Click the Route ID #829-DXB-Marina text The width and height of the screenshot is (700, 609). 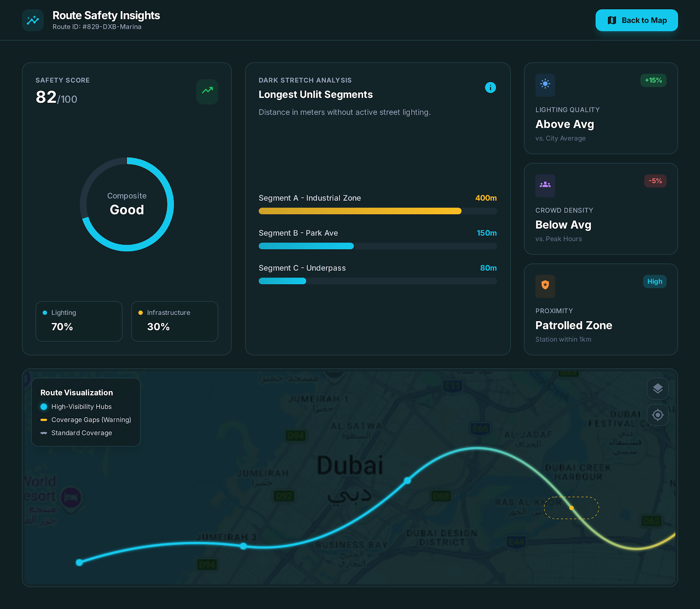coord(97,27)
